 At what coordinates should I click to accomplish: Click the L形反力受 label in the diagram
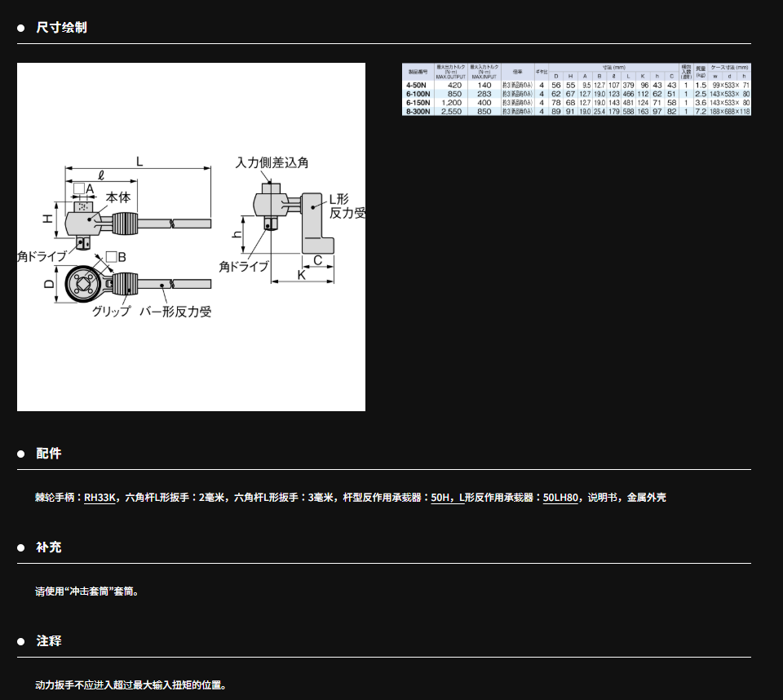point(347,206)
